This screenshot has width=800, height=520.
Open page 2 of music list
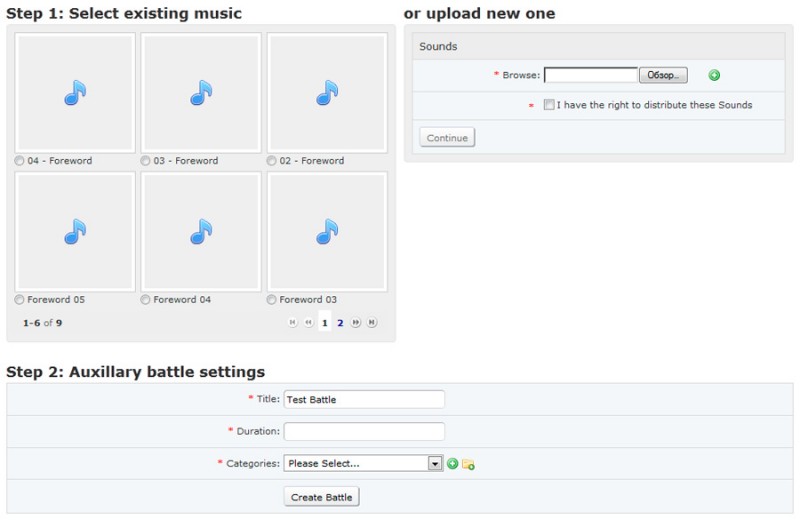pos(340,323)
